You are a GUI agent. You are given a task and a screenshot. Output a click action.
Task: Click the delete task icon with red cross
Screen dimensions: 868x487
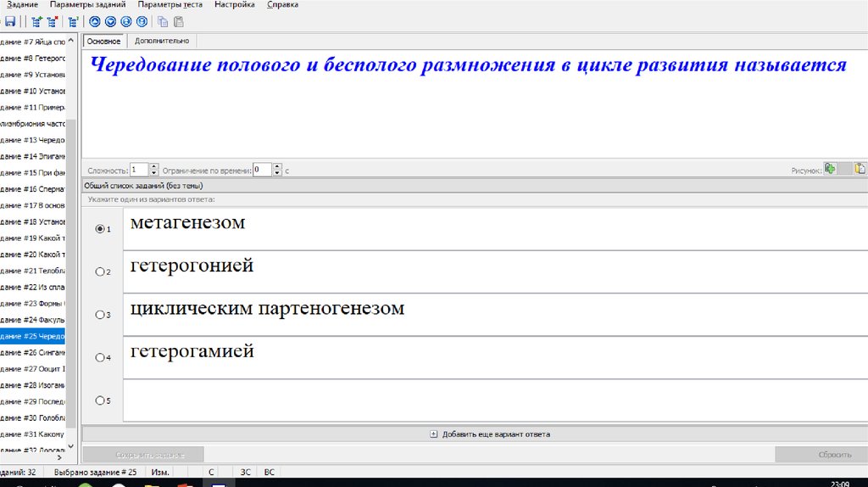click(53, 22)
